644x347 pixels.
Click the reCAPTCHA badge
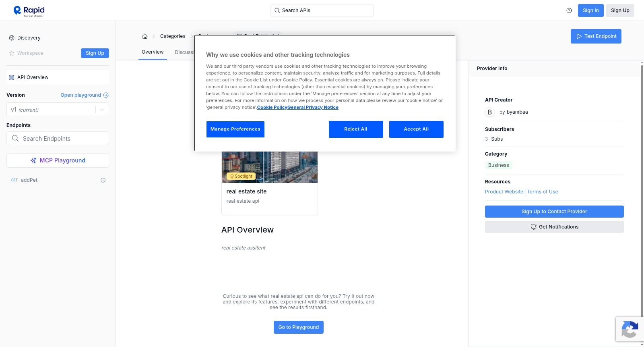[x=630, y=329]
